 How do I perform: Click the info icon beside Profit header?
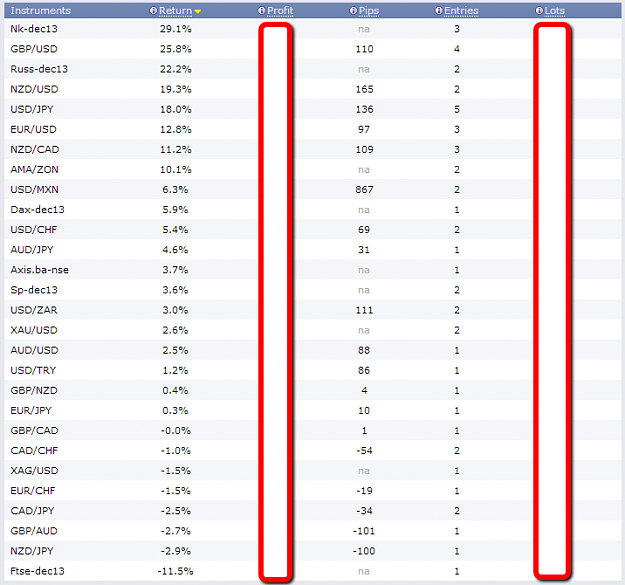point(261,11)
